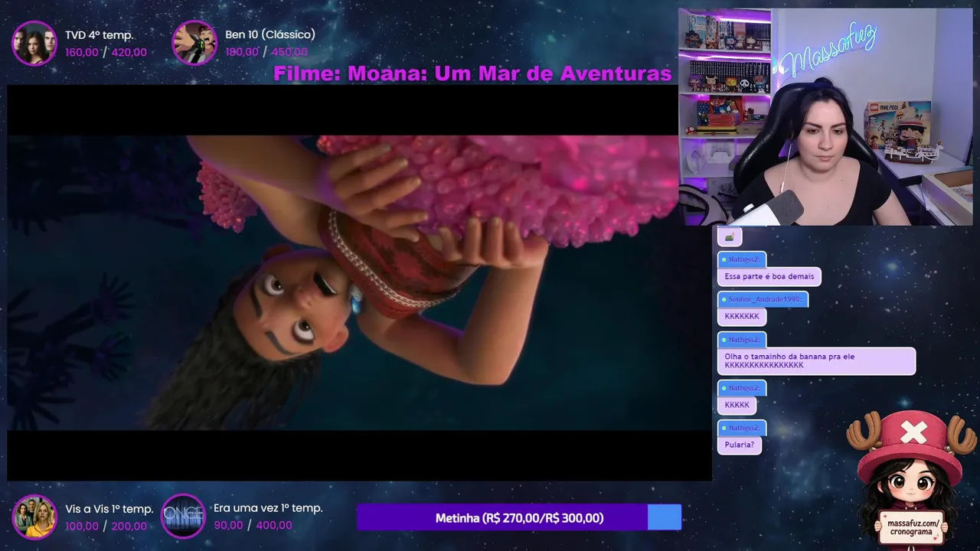The image size is (980, 551).
Task: Click the Nathgss2 username above "Essa parte"
Action: [x=742, y=259]
